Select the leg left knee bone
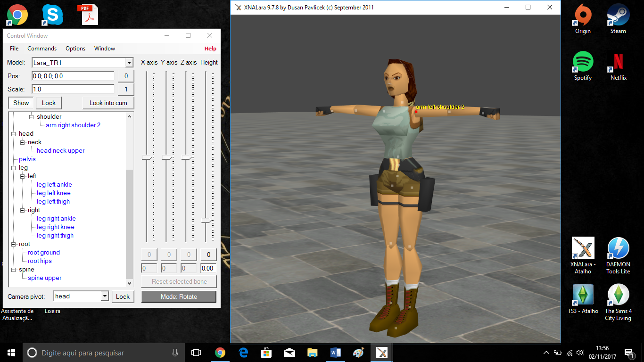 (x=53, y=193)
